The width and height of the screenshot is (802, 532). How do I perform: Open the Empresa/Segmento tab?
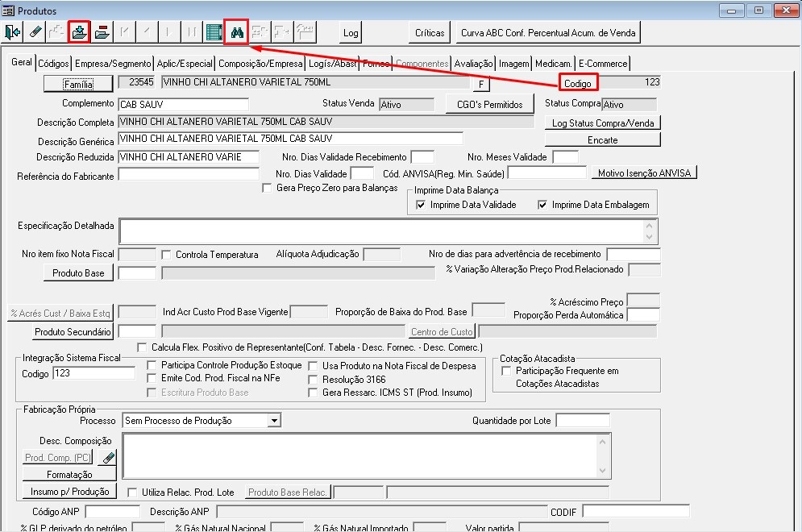[x=113, y=64]
